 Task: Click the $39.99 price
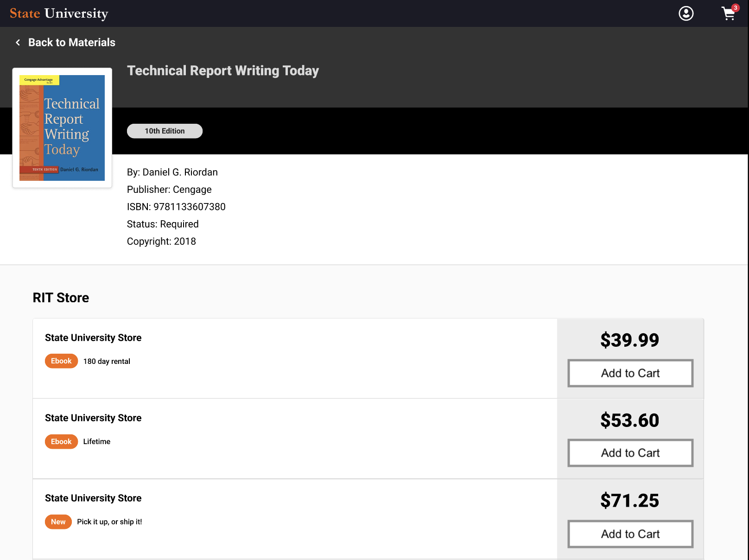point(630,340)
